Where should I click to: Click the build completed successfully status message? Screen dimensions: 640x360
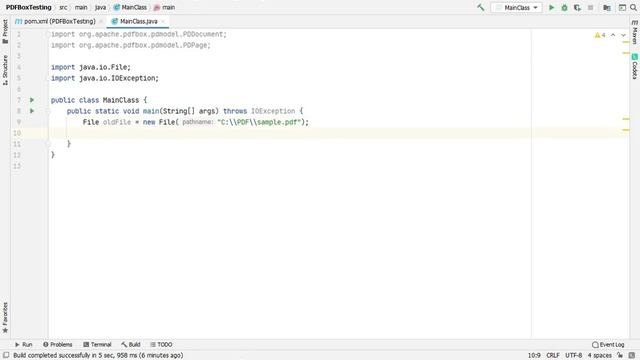point(98,356)
